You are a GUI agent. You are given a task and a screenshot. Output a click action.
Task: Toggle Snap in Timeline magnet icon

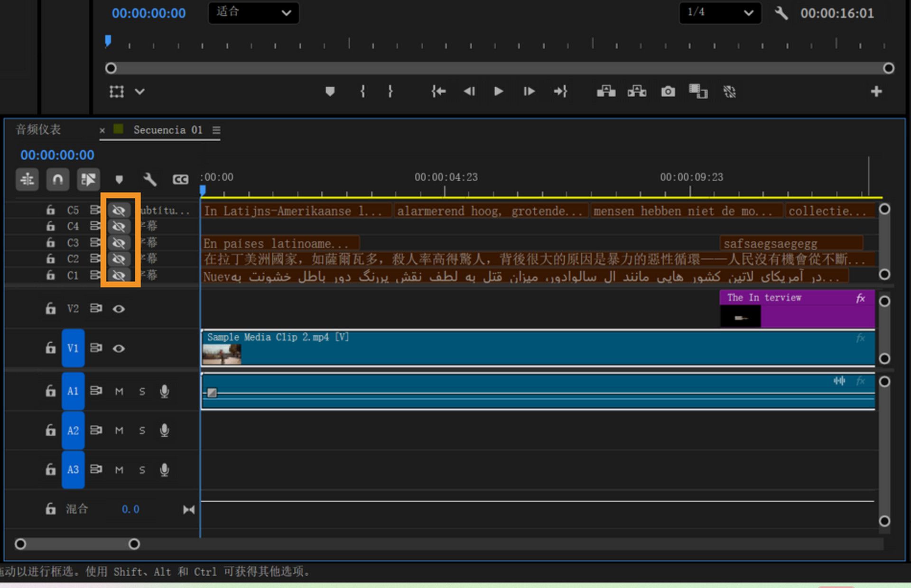pyautogui.click(x=57, y=179)
